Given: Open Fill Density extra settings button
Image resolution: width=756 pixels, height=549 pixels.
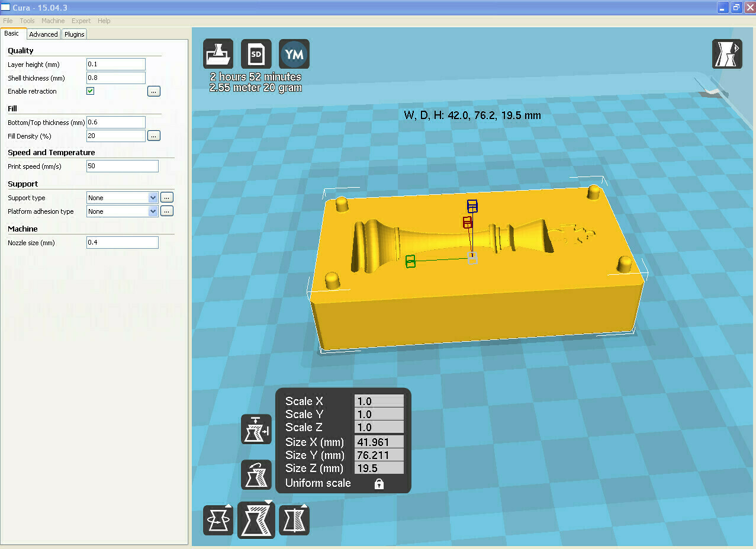Looking at the screenshot, I should [154, 136].
